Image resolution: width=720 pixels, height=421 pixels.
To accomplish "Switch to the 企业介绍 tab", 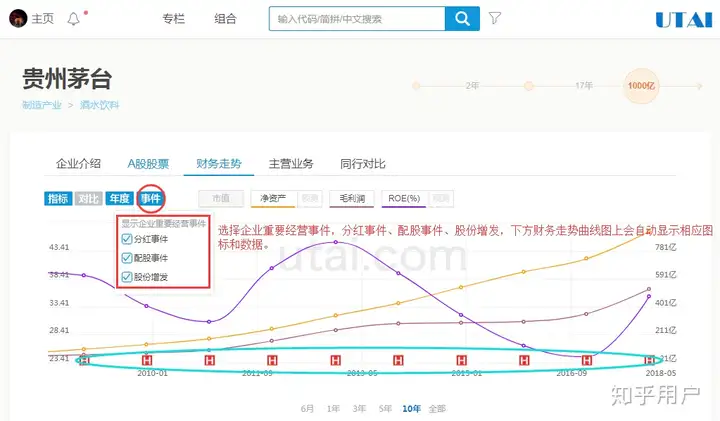I will 78,163.
